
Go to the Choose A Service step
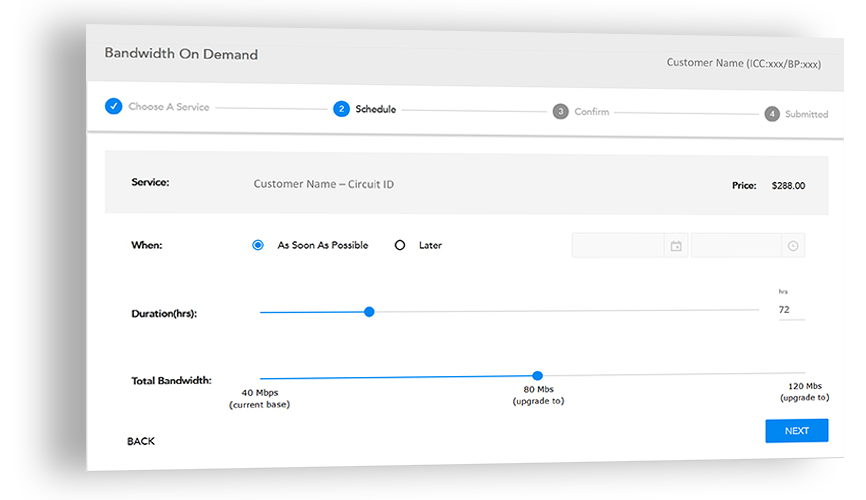[169, 107]
